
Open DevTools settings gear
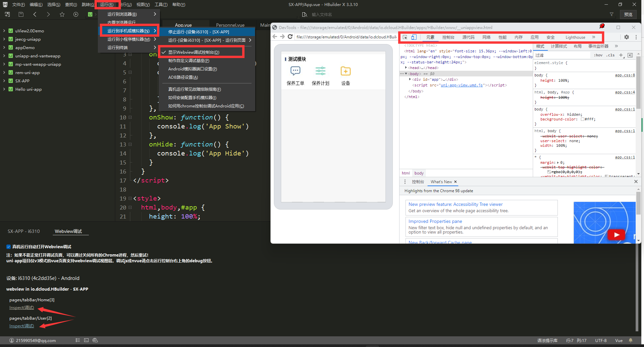(x=627, y=37)
